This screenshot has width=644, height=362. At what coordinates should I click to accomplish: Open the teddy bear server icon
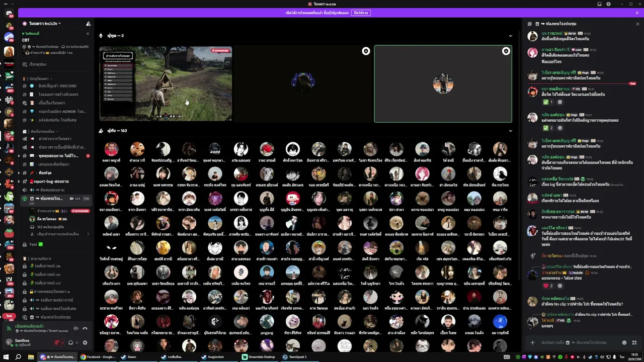point(9,269)
